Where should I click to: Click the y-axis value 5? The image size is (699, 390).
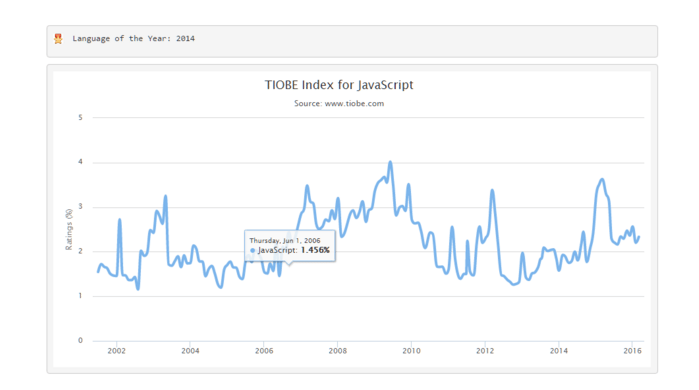pos(80,118)
